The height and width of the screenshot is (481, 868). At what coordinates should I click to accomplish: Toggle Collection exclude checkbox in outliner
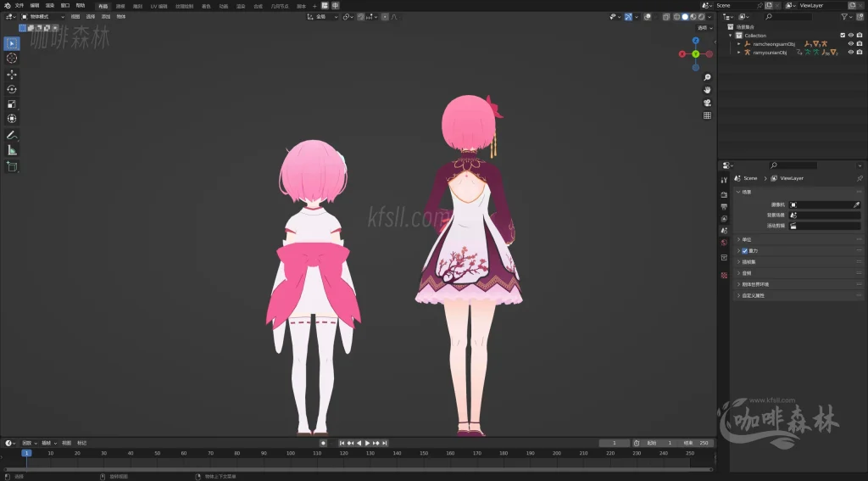coord(843,36)
